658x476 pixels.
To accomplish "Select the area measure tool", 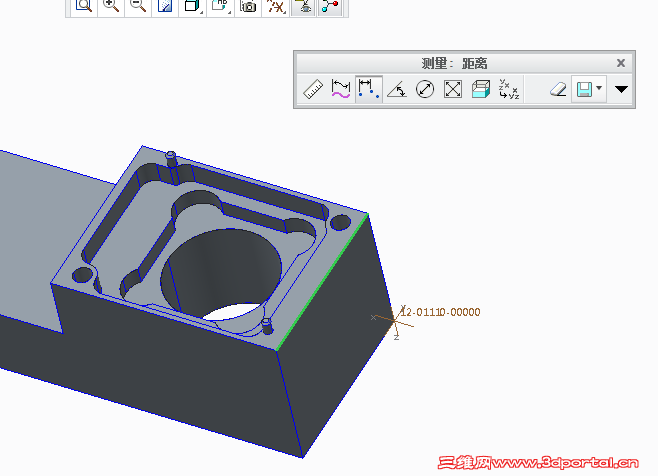I will pyautogui.click(x=453, y=89).
